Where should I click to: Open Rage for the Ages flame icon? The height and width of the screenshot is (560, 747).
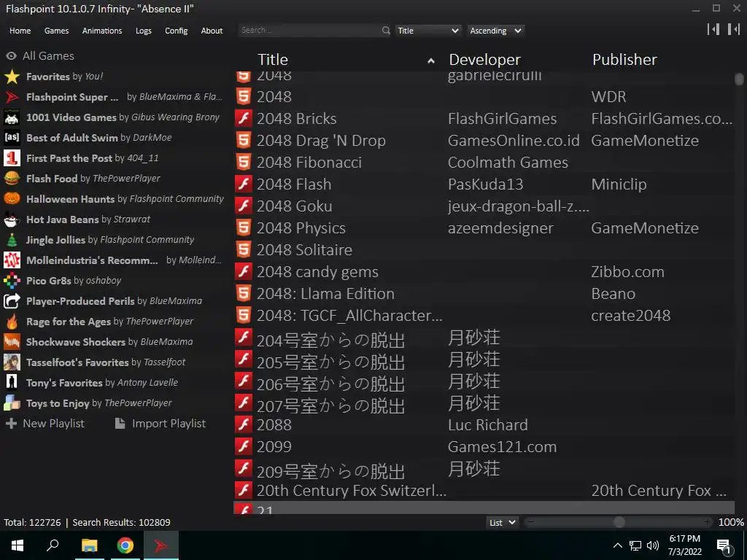[12, 322]
